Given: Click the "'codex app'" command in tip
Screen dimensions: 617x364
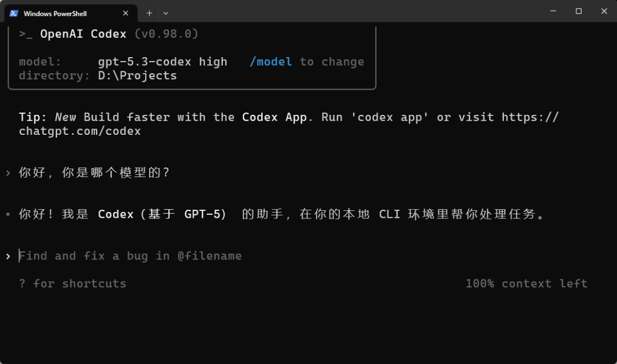Looking at the screenshot, I should click(390, 117).
